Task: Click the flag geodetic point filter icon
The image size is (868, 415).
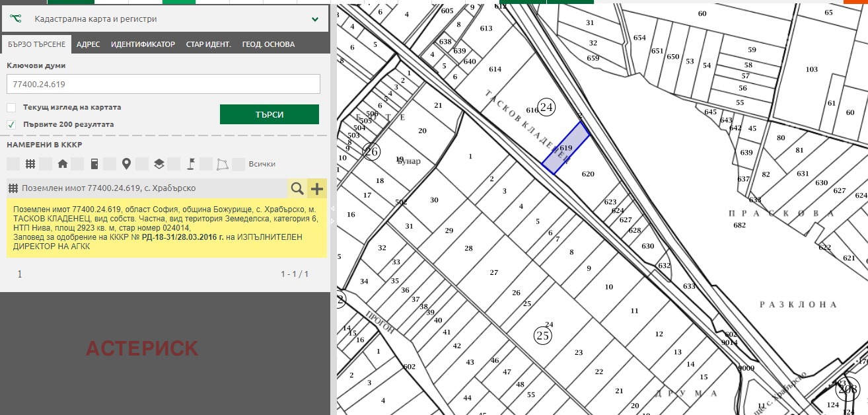Action: (x=190, y=164)
